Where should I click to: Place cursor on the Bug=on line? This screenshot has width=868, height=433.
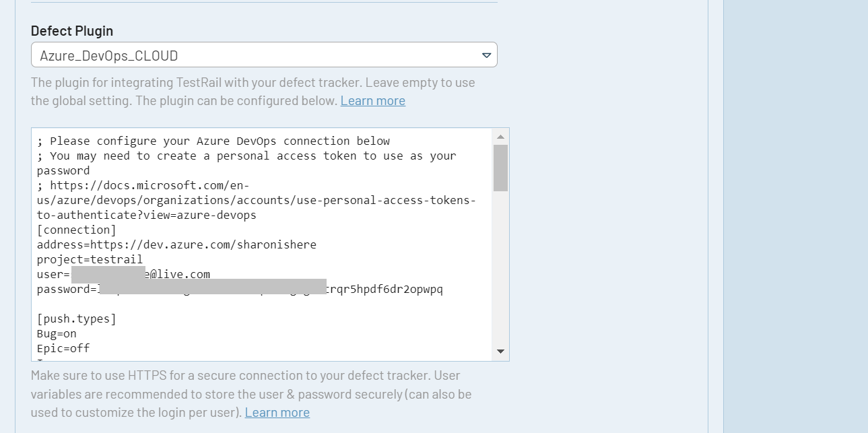click(x=57, y=334)
